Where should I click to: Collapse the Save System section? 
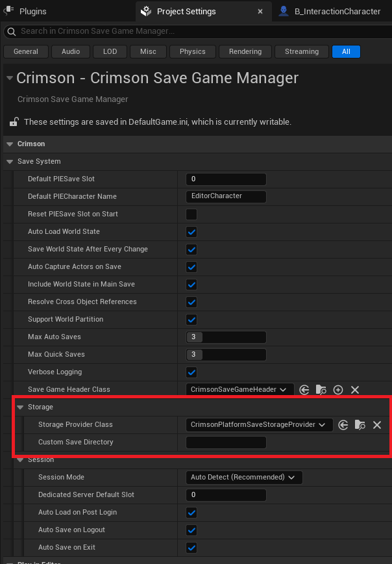coord(10,162)
